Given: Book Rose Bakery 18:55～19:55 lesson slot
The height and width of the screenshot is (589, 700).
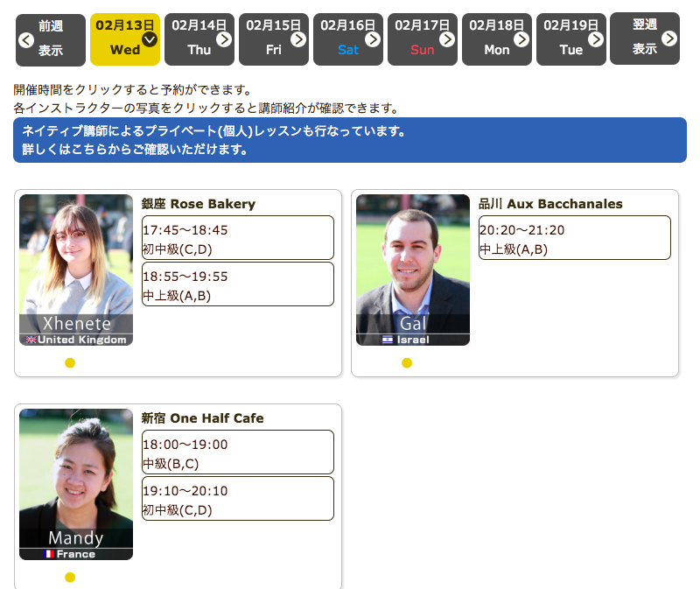Looking at the screenshot, I should point(237,284).
